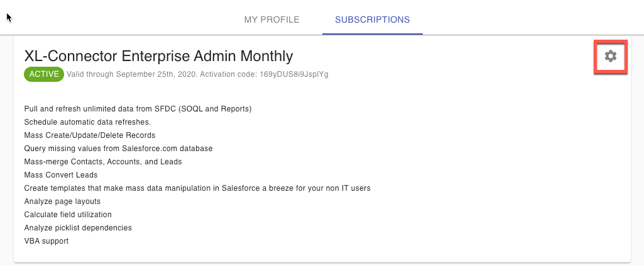Click the 'VBA support' feature line
The width and height of the screenshot is (644, 265).
coord(46,241)
